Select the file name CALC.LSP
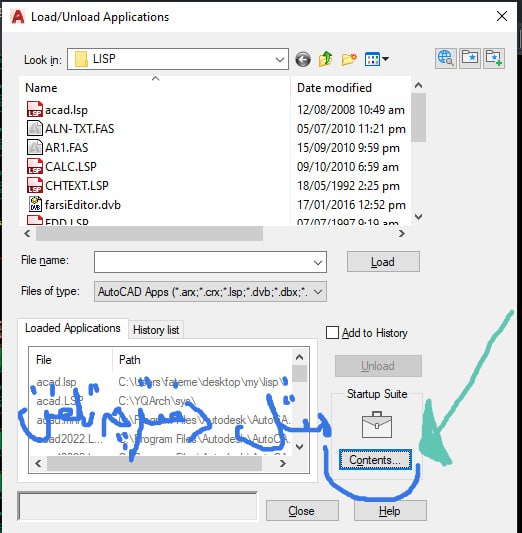This screenshot has height=533, width=522. coord(71,167)
